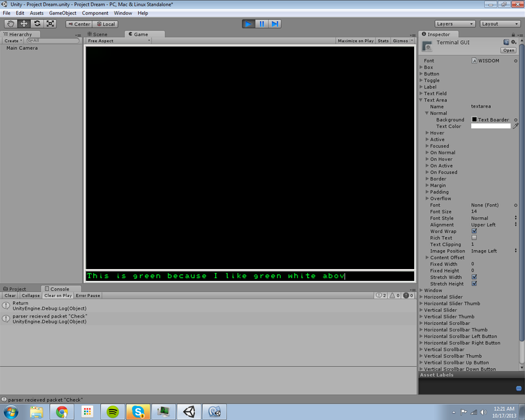Screen dimensions: 525x420
Task: Stop play mode with the Play button
Action: [x=249, y=24]
